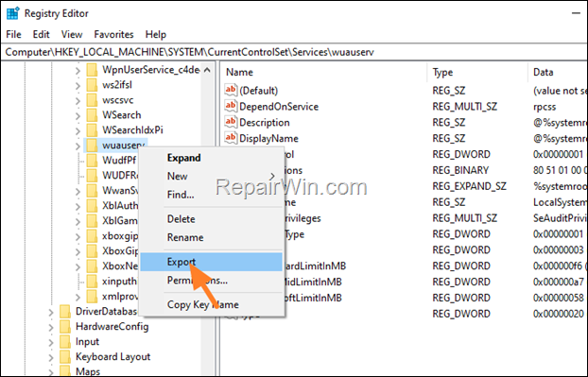588x377 pixels.
Task: Expand the WSearchIdxPi key
Action: 78,130
